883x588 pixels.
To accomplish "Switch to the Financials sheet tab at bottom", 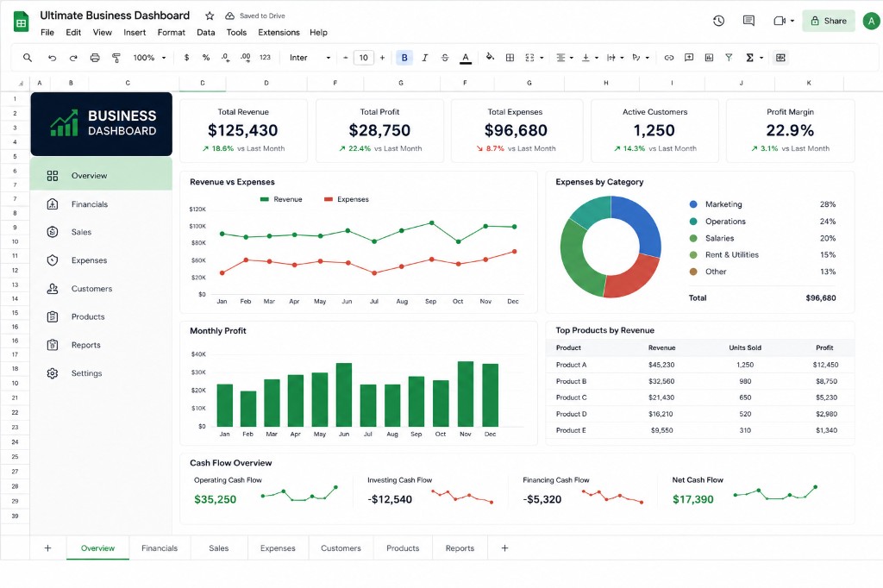I will [160, 548].
